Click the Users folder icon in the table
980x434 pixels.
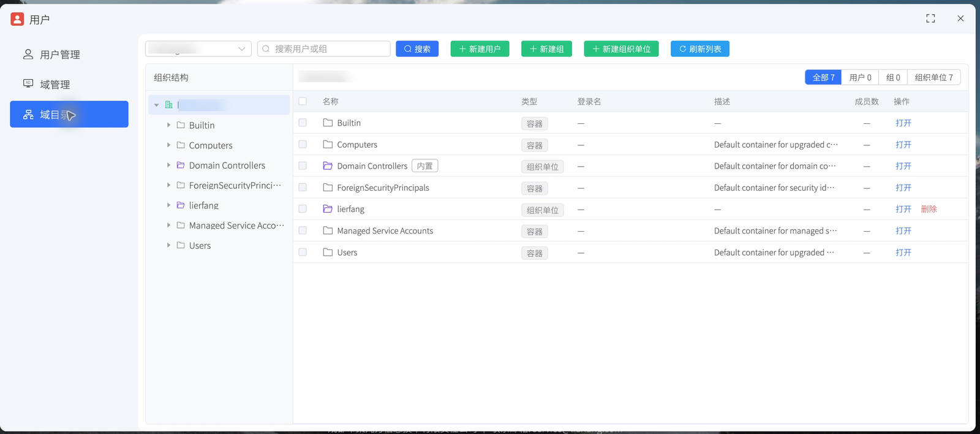coord(328,252)
